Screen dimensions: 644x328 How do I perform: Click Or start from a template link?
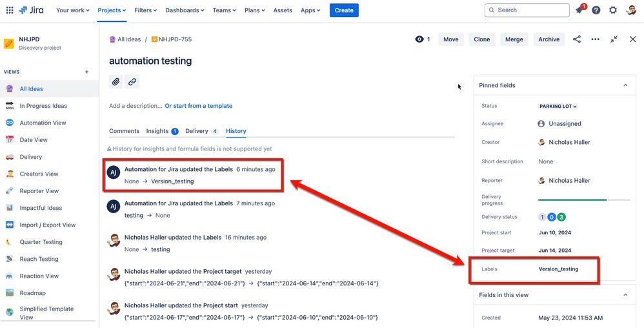point(199,106)
